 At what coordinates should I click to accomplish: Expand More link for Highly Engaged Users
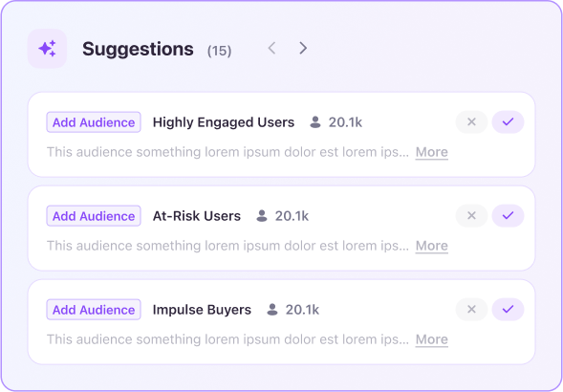click(432, 152)
